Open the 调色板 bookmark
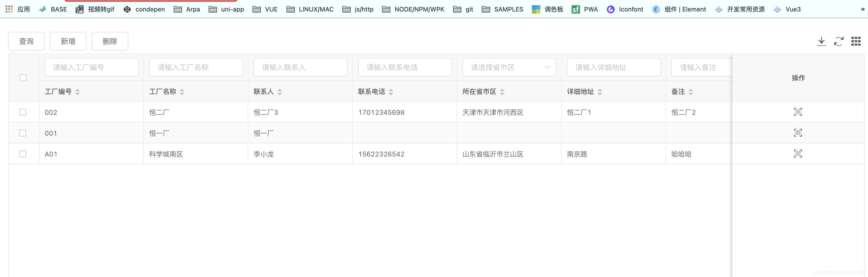 548,9
